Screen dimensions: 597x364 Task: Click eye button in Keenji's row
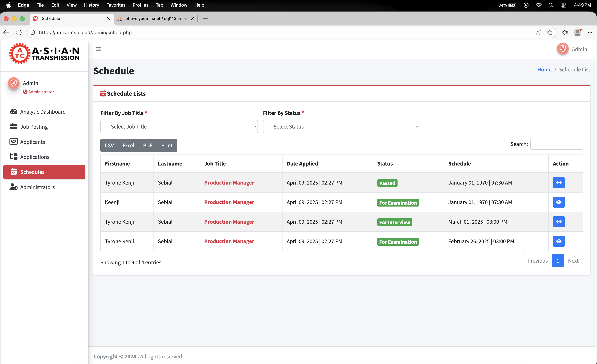559,202
